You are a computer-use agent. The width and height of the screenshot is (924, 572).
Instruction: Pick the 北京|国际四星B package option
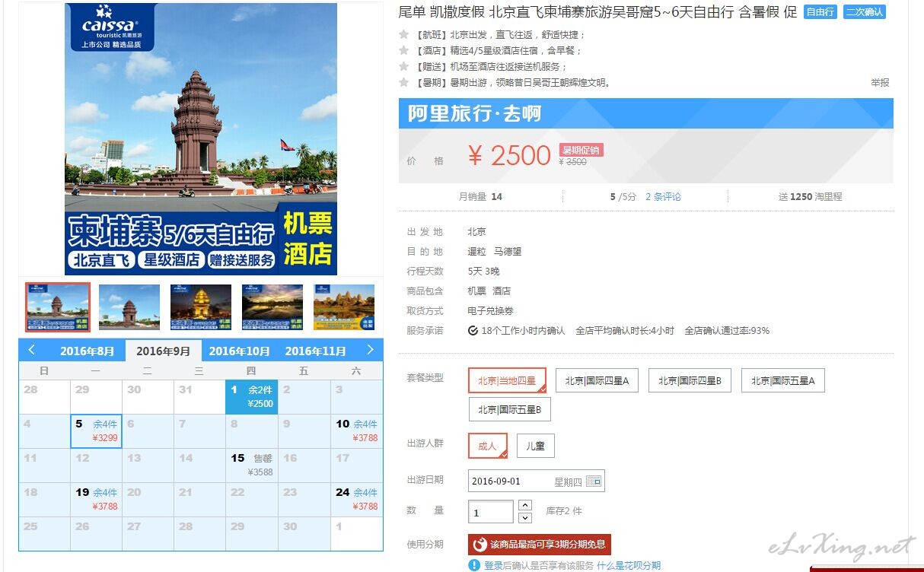click(x=690, y=380)
